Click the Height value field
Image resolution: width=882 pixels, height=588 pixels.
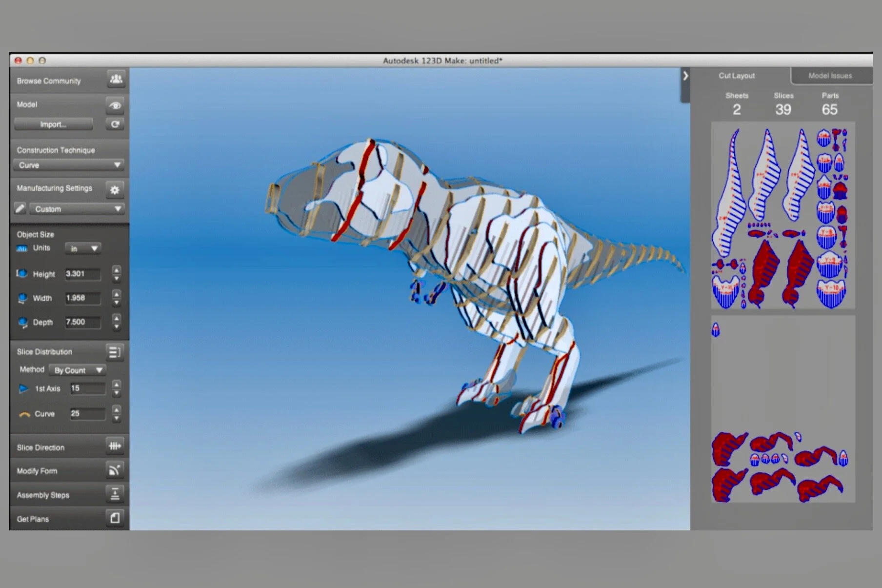click(83, 274)
